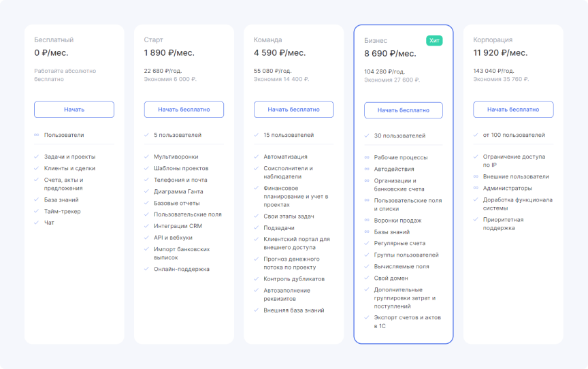Click the checkmark icon beside "Мультиворонки"

click(146, 157)
